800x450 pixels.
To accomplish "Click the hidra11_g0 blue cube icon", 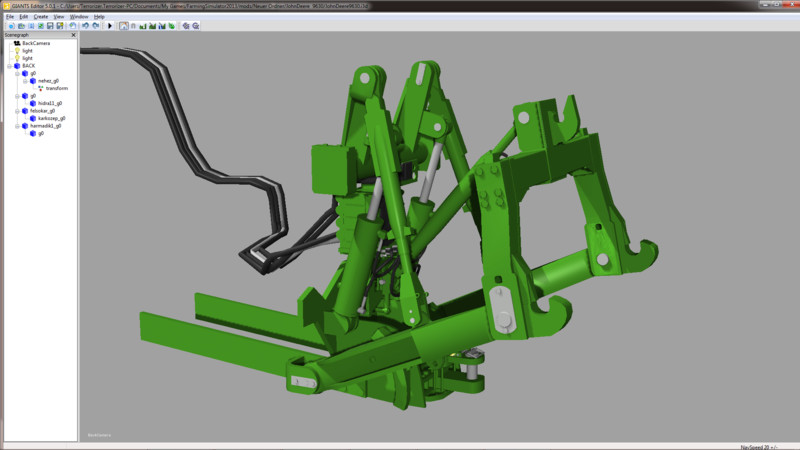I will [33, 104].
